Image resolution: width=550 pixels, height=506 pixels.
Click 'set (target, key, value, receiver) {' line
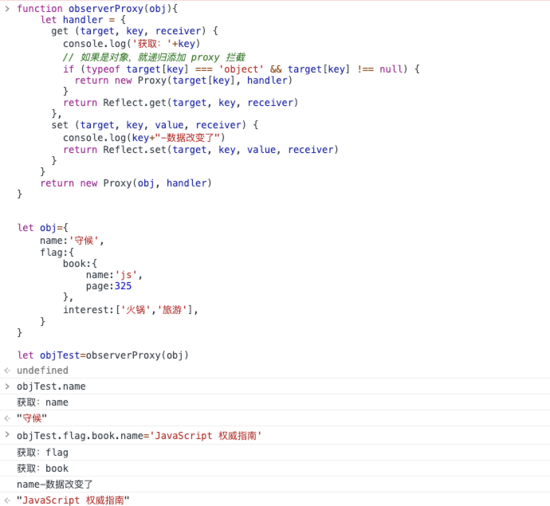(x=155, y=125)
